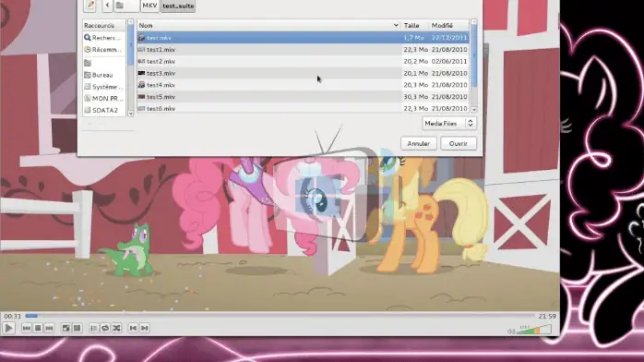Toggle the loop/repeat playback button
This screenshot has height=362, width=644.
point(105,328)
